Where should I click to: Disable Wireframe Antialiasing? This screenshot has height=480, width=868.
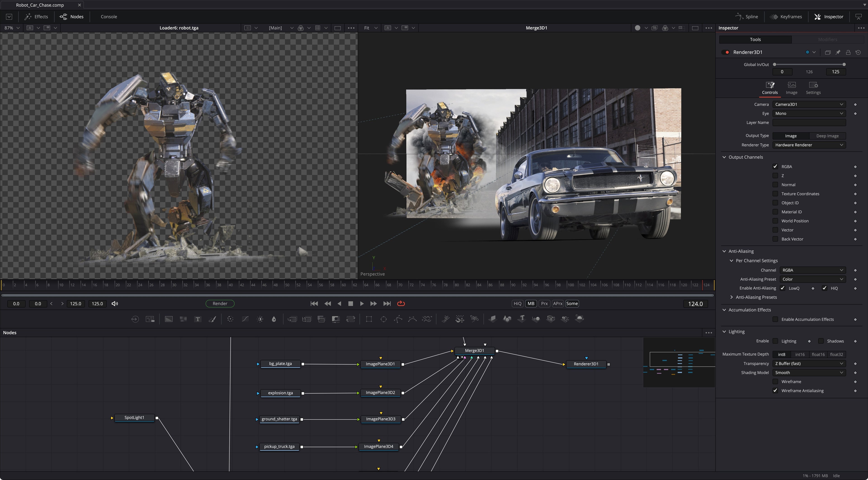[x=775, y=390]
